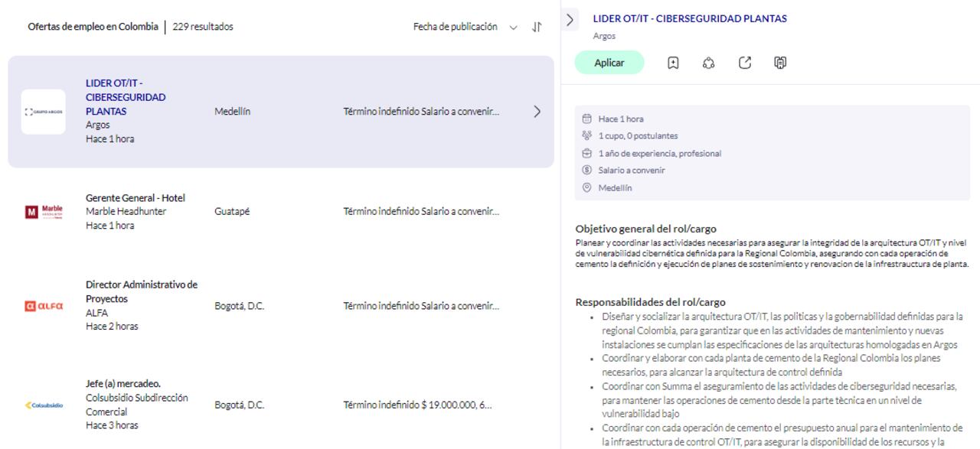Click Bogotá, D.C. in the ALFA row
The image size is (980, 449).
point(240,306)
